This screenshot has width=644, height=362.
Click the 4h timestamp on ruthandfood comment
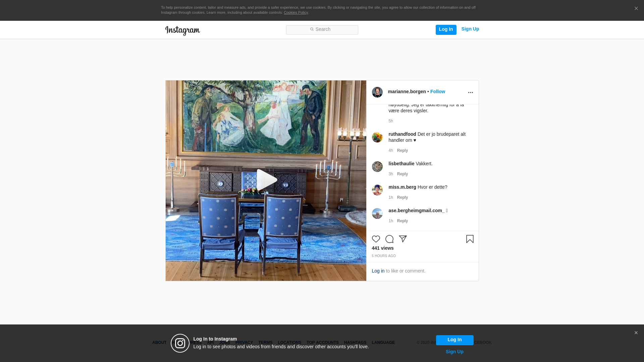tap(391, 150)
